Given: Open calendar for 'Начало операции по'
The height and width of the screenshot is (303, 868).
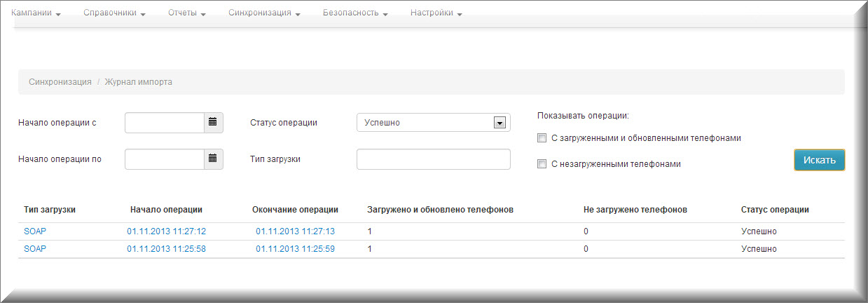Looking at the screenshot, I should (213, 159).
